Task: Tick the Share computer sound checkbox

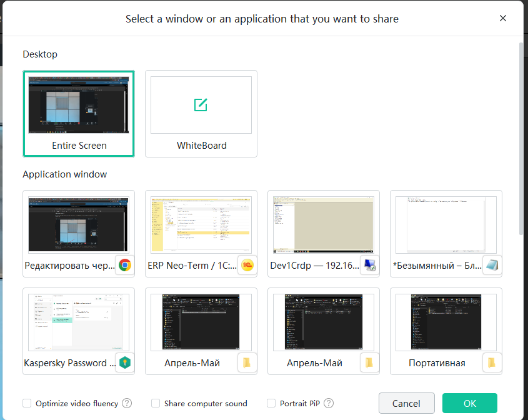Action: (x=156, y=403)
